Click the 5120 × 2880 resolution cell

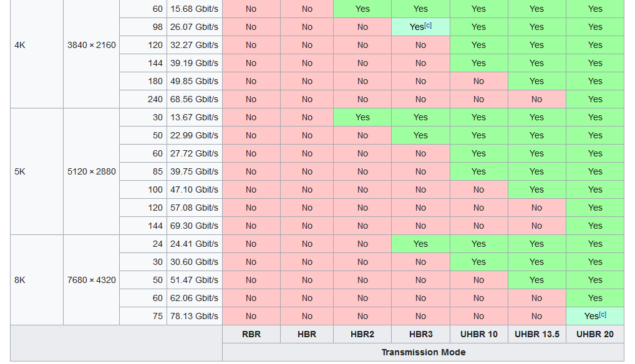tap(92, 171)
